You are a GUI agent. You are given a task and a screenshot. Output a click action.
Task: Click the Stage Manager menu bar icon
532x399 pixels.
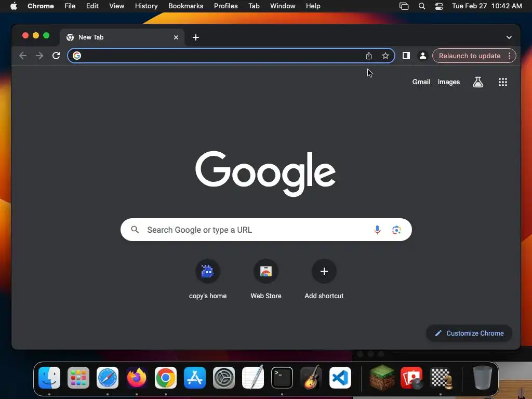pyautogui.click(x=404, y=6)
